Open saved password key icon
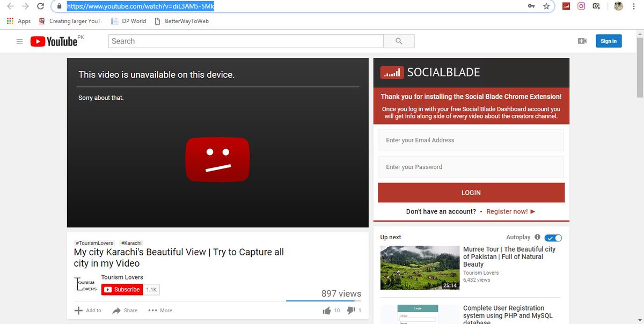 coord(531,6)
